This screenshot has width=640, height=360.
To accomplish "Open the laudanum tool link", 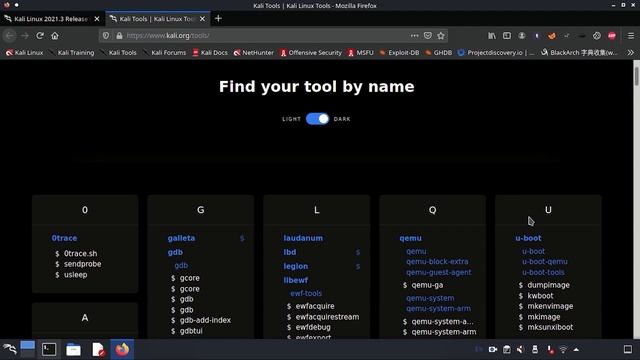I will [x=303, y=238].
